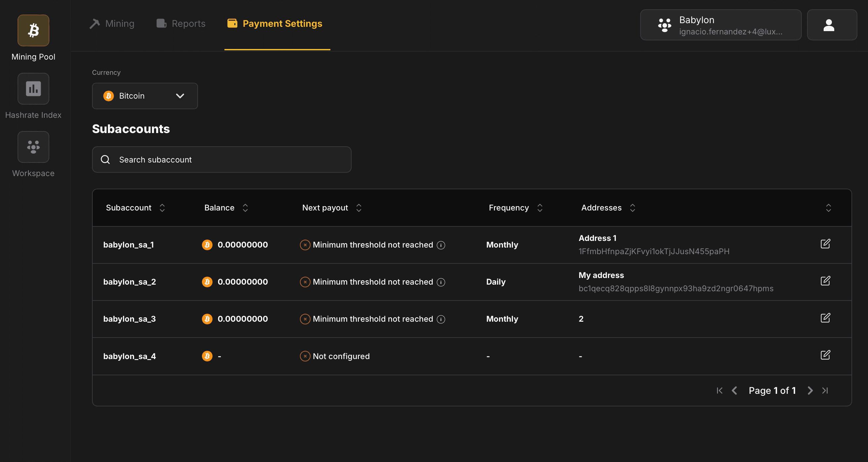Click the sort arrows in the edit column header
Screen dimensions: 868x462
tap(829, 208)
